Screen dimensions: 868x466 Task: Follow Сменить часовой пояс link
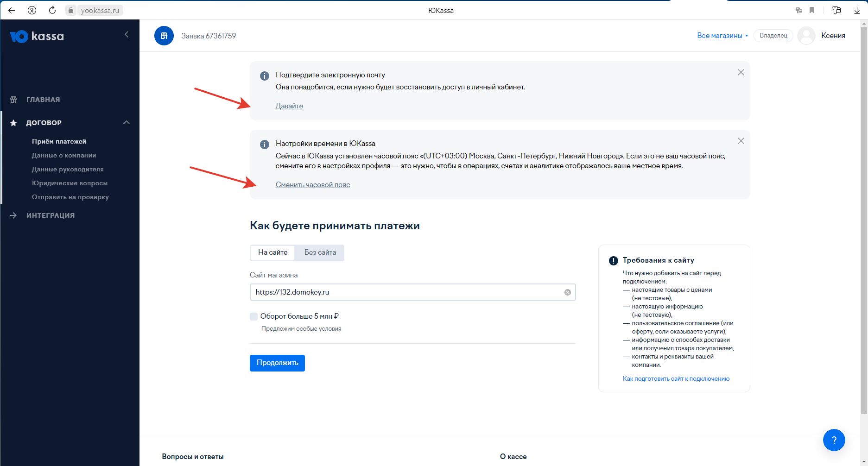(x=313, y=185)
